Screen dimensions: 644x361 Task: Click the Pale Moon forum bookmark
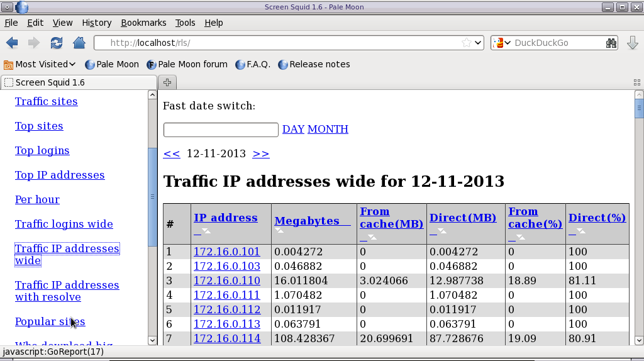point(187,64)
